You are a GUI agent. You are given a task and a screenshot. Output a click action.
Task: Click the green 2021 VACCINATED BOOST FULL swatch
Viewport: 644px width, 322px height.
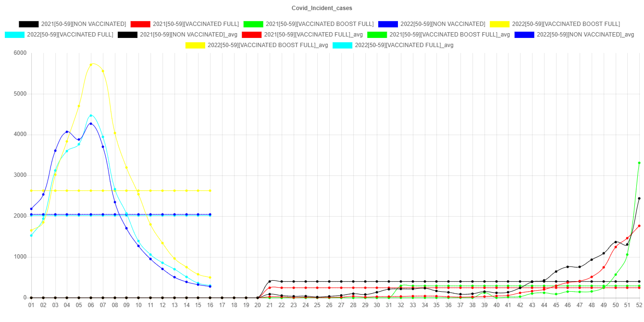click(x=253, y=24)
